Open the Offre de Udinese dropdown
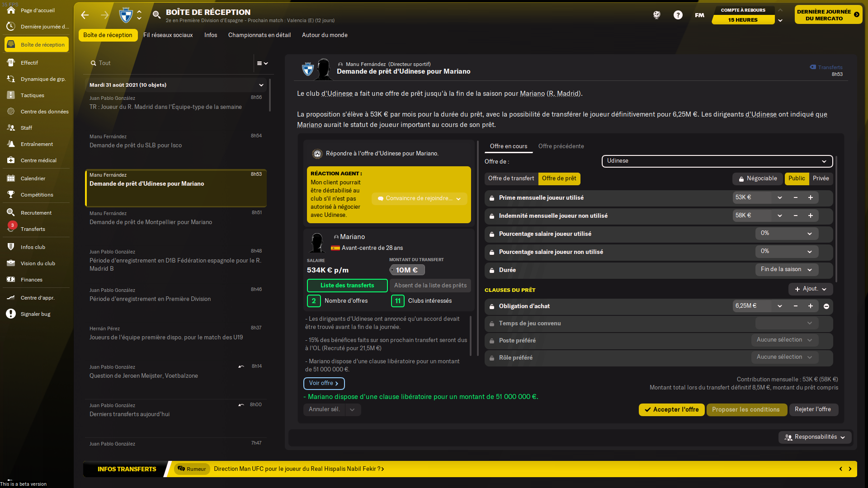Image resolution: width=868 pixels, height=488 pixels. (x=717, y=161)
